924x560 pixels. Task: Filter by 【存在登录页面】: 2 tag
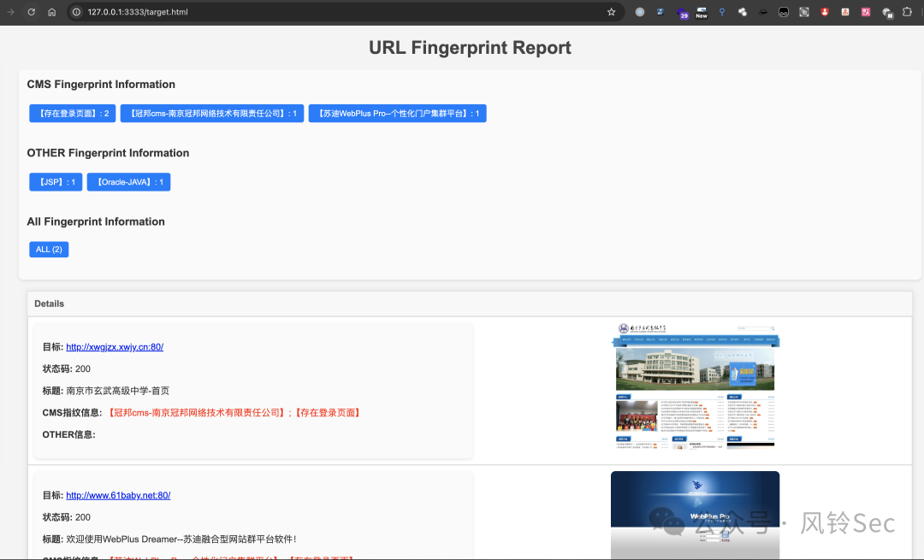tap(73, 113)
